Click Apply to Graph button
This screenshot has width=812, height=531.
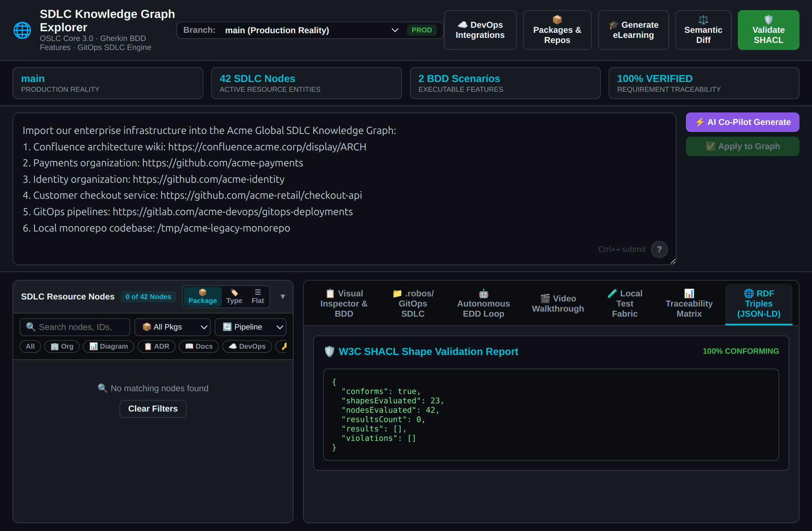point(743,146)
